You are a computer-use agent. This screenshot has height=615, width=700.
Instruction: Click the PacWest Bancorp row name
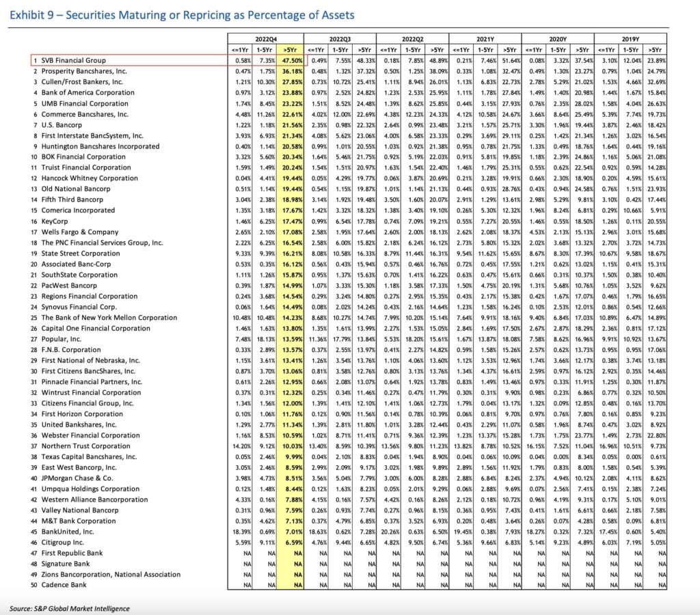(x=69, y=285)
